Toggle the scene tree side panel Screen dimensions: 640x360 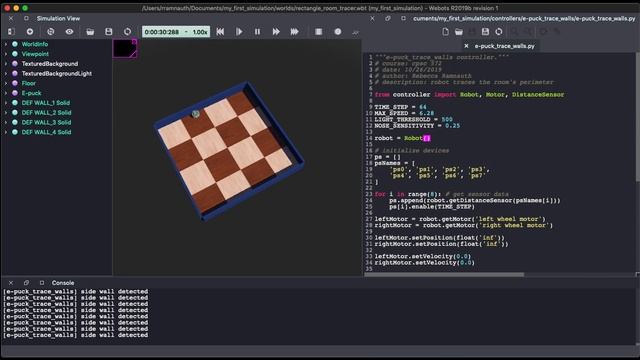click(x=11, y=31)
